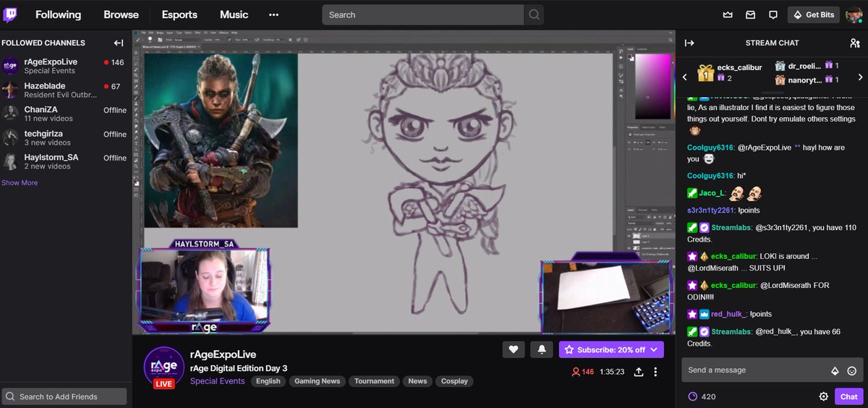Click the HAYLSTORM_SA webcam overlay
868x408 pixels.
205,285
